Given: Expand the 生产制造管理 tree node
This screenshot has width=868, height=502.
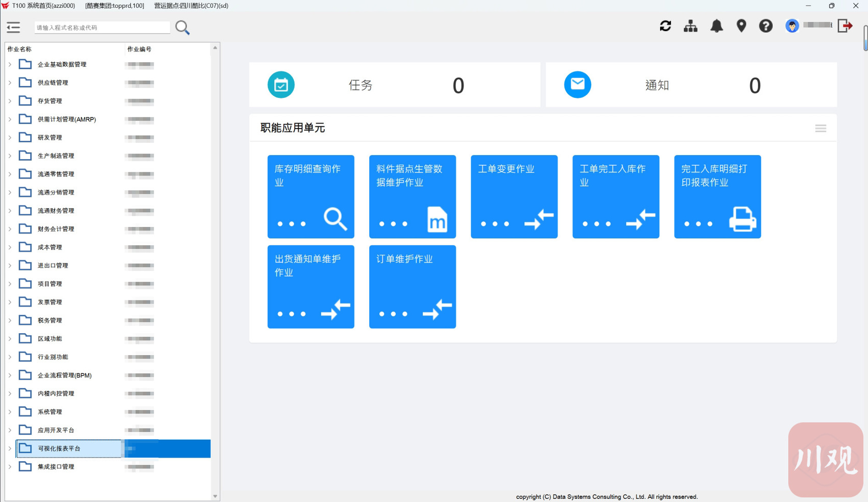Looking at the screenshot, I should point(10,156).
